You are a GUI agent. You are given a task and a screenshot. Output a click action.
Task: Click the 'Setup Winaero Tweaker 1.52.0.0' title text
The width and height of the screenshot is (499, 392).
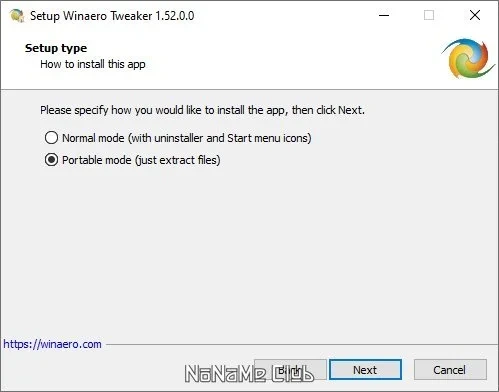click(112, 16)
